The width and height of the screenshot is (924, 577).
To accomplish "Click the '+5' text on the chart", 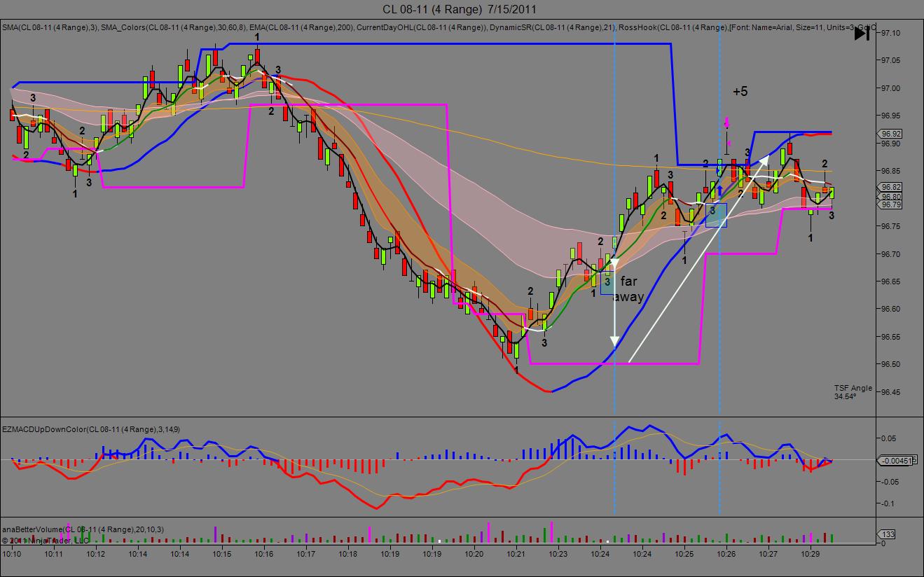I will click(x=740, y=92).
